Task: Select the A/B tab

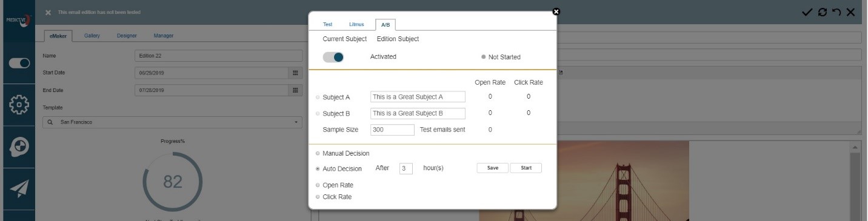Action: pos(386,25)
